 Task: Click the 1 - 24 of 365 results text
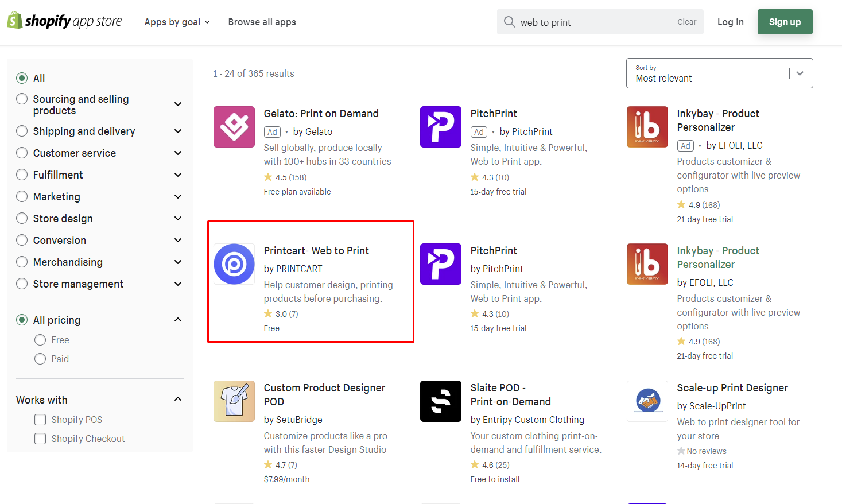pos(254,73)
